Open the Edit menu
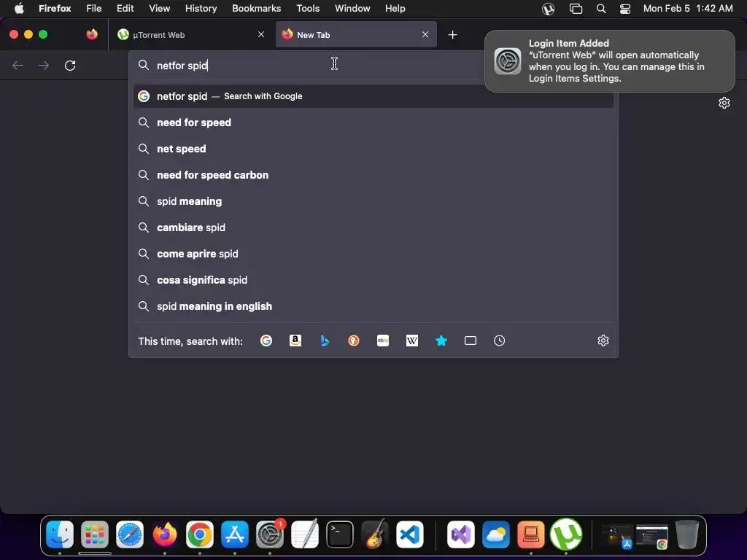The image size is (747, 560). (125, 9)
